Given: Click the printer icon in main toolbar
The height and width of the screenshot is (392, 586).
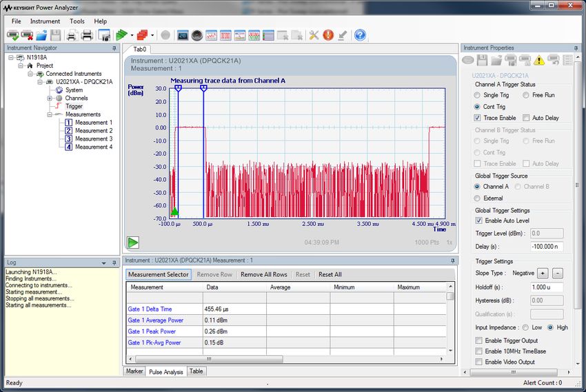Looking at the screenshot, I should 87,35.
